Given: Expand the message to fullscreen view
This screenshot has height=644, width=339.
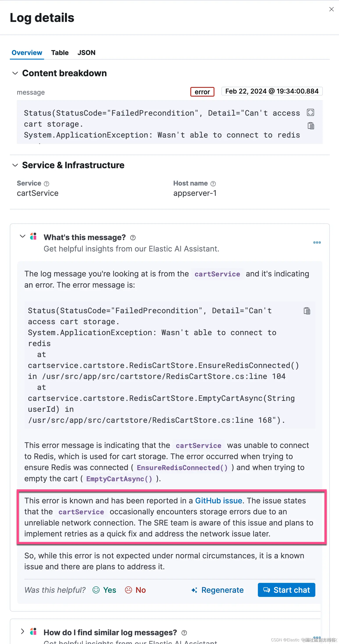Looking at the screenshot, I should tap(310, 113).
